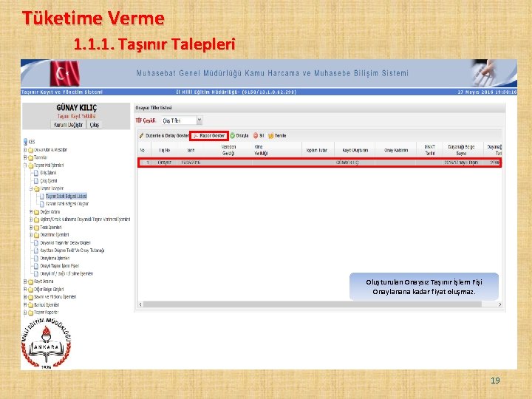The image size is (532, 399).
Task: Click the horizontal scrollbar right arrow
Action: [499, 304]
